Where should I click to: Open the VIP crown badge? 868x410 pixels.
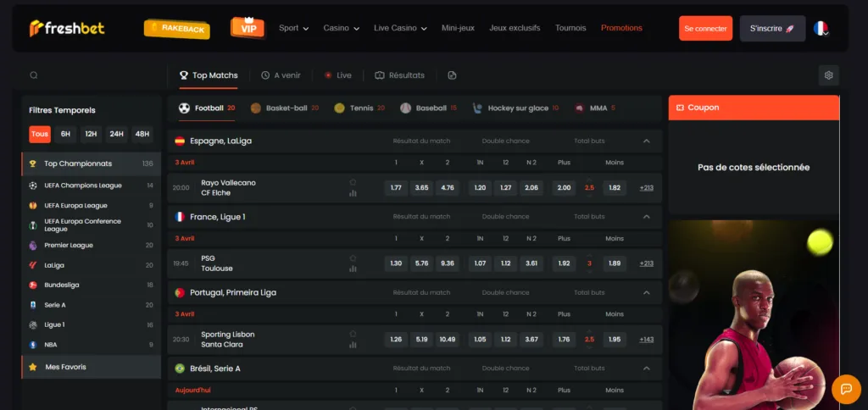[248, 28]
